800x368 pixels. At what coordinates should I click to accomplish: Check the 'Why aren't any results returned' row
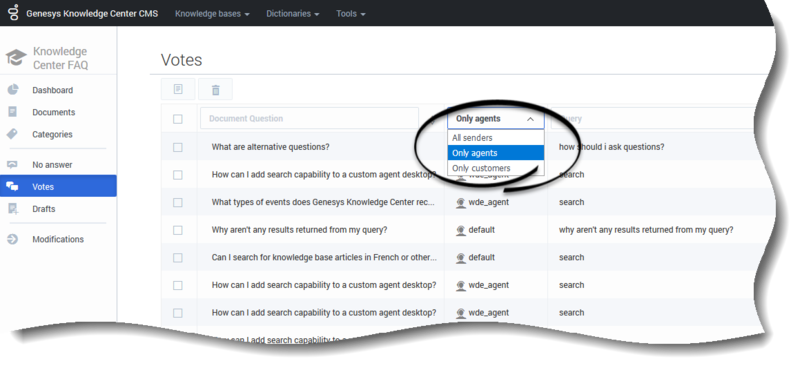[x=178, y=230]
